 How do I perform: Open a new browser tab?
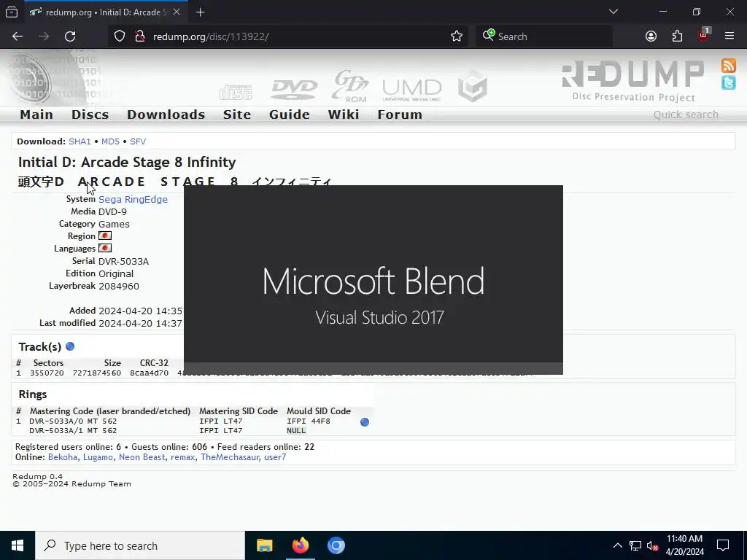pos(200,12)
